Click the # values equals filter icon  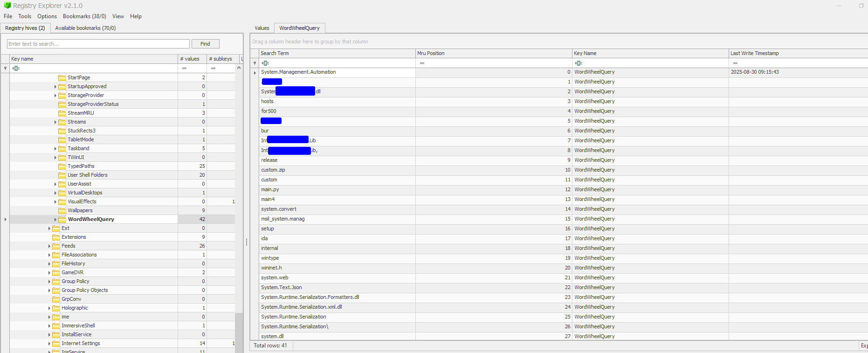(184, 69)
